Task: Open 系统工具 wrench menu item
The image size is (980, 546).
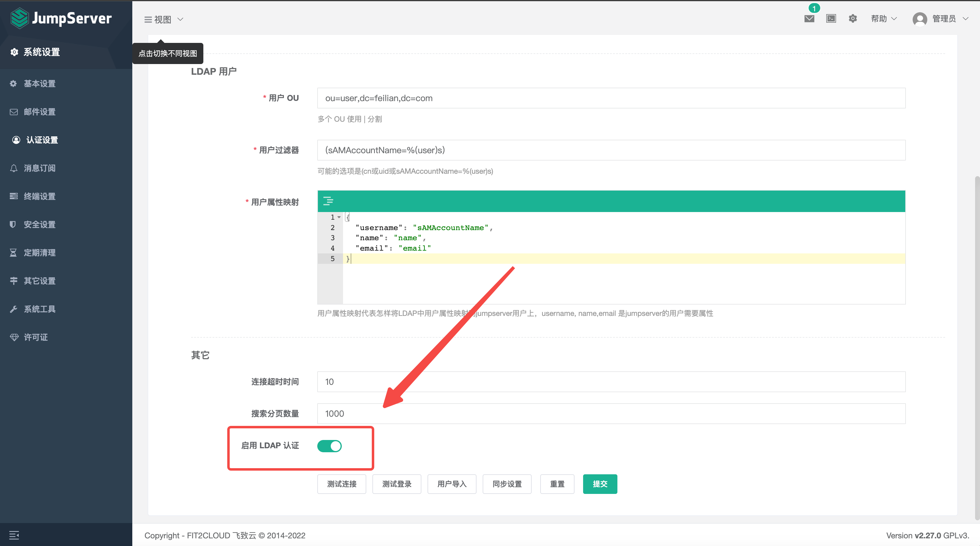Action: (x=39, y=309)
